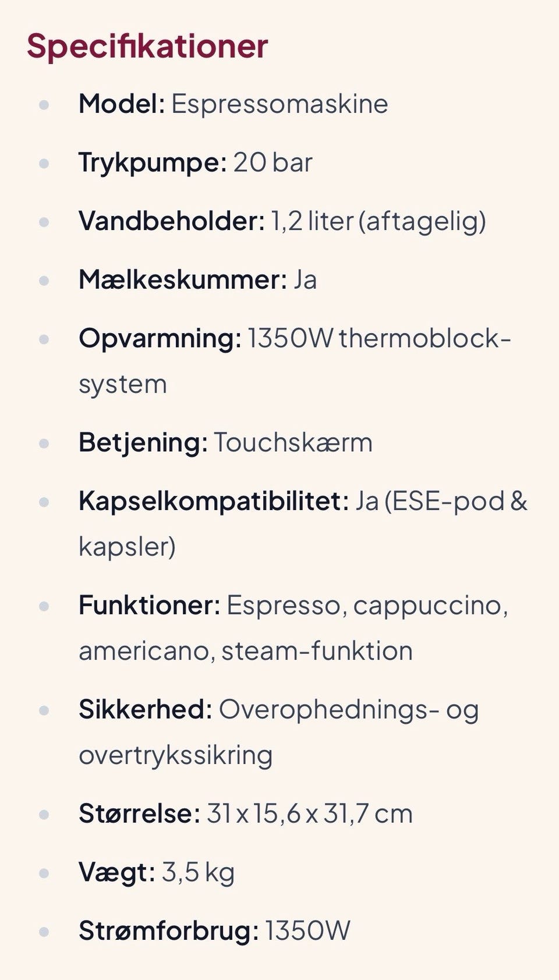The width and height of the screenshot is (559, 980).
Task: Tap the 1,2 liter (aftagelig) text
Action: point(378,221)
